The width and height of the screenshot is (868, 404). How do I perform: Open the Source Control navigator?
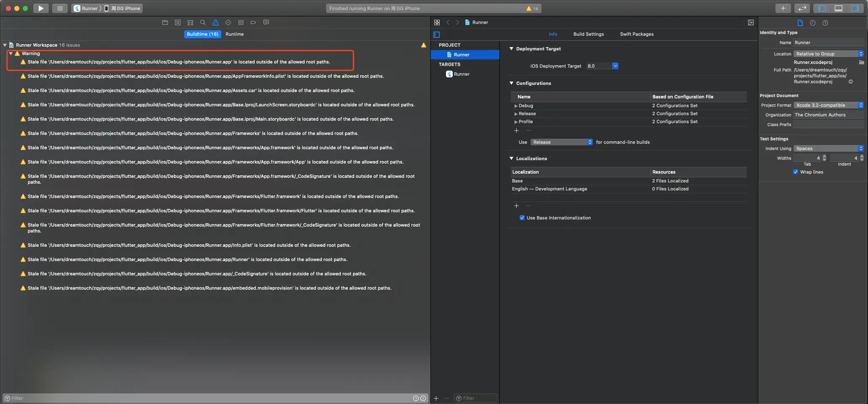178,23
